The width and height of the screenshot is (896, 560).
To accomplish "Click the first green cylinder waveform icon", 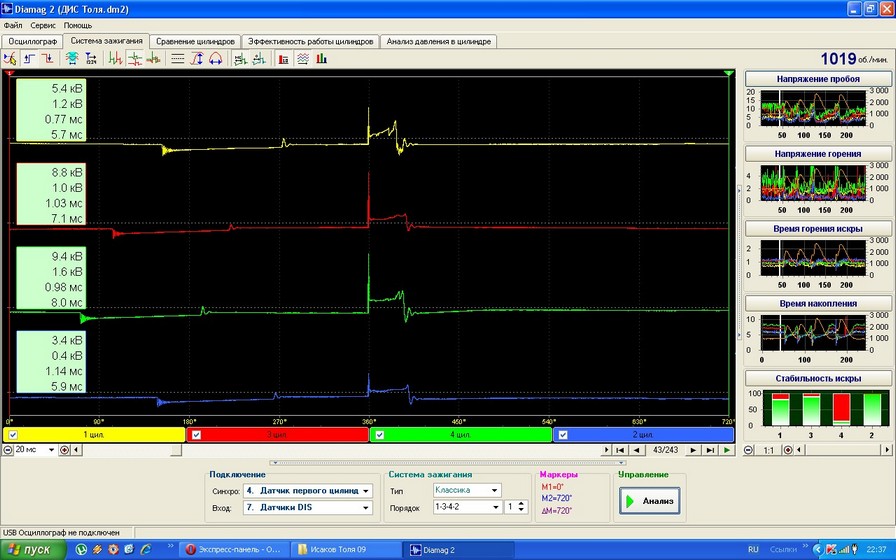I will pos(240,58).
